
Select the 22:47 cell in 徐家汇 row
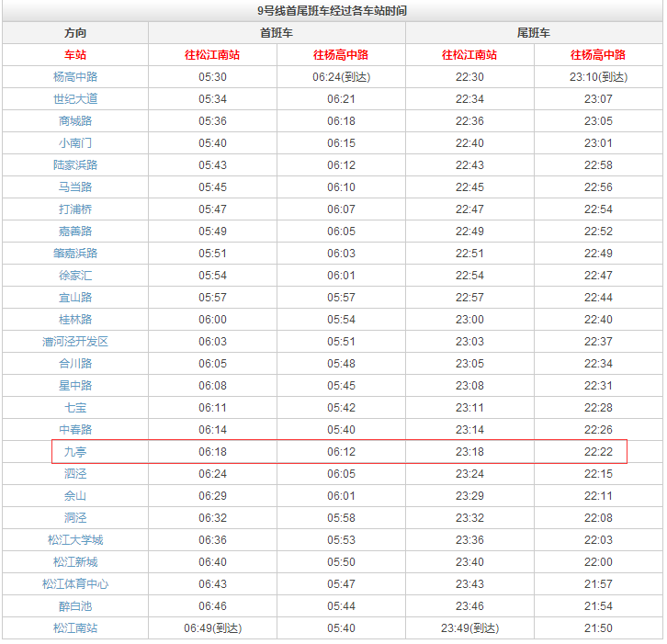[598, 276]
